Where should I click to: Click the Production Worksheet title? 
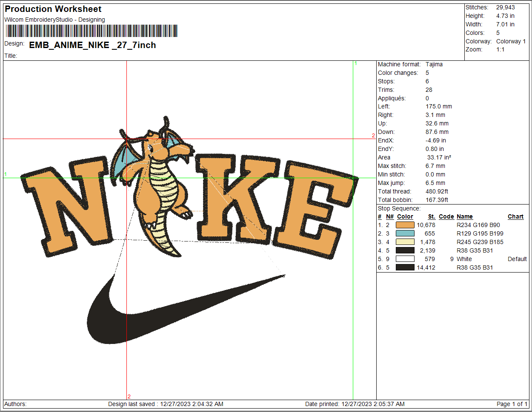click(x=53, y=9)
